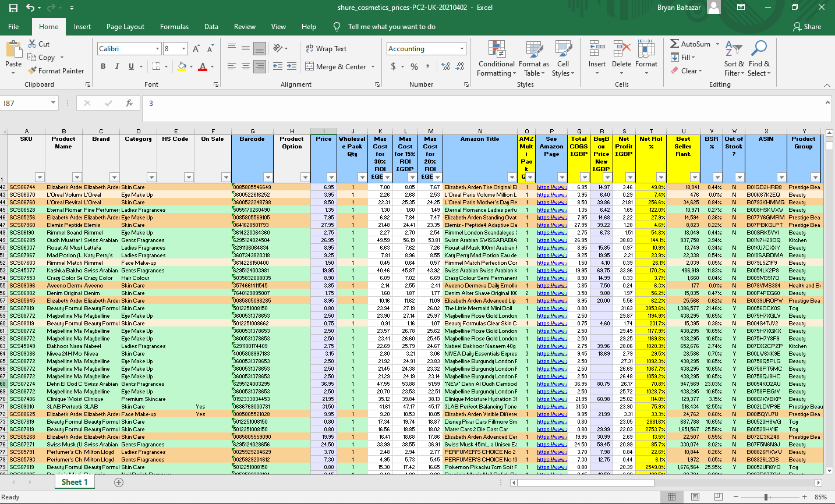Open the Accounting number format dropdown
This screenshot has width=835, height=504.
[x=462, y=49]
